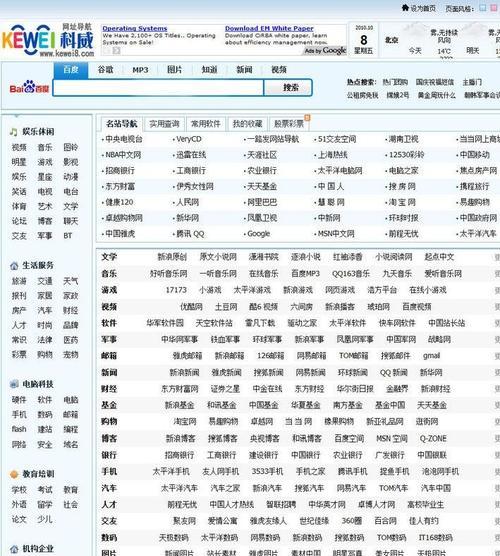Open the 我的收藏 tab
500x556 pixels.
[x=247, y=124]
